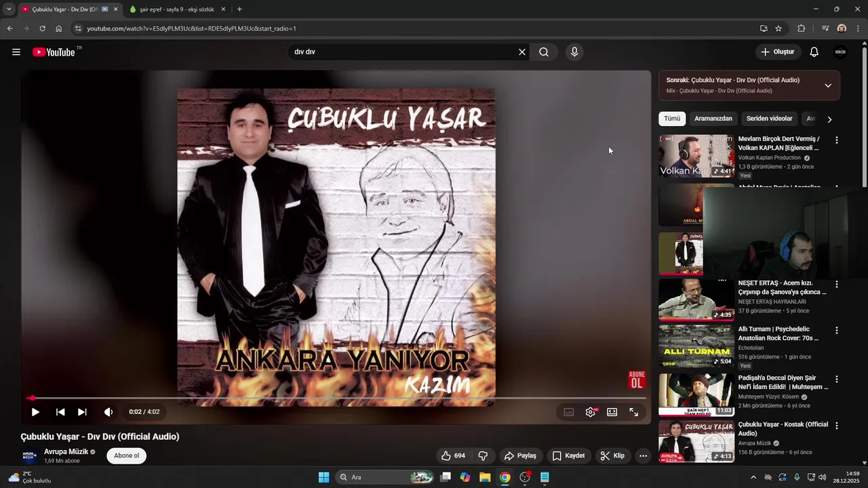Clear the search box with X
Screen dimensions: 868x488
point(522,52)
